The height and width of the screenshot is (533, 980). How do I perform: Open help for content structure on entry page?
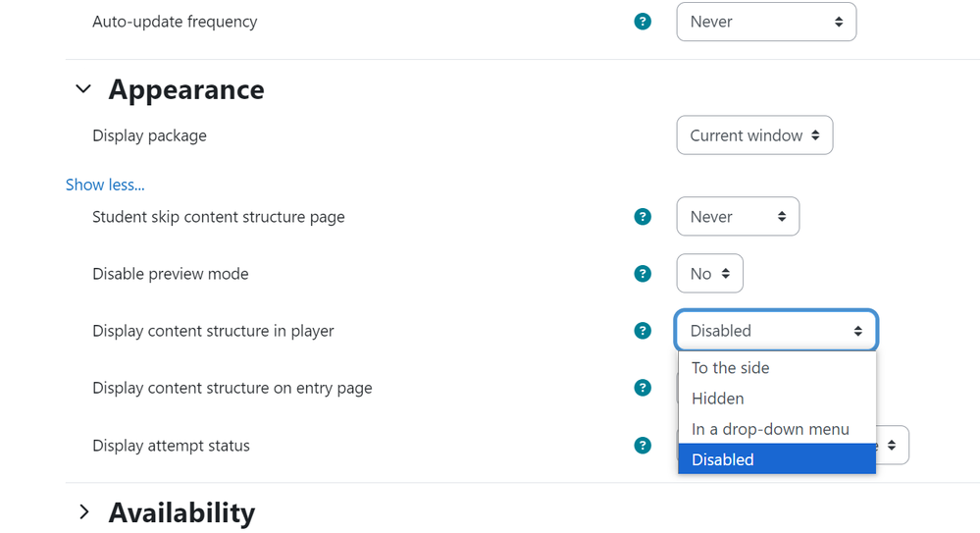(643, 388)
